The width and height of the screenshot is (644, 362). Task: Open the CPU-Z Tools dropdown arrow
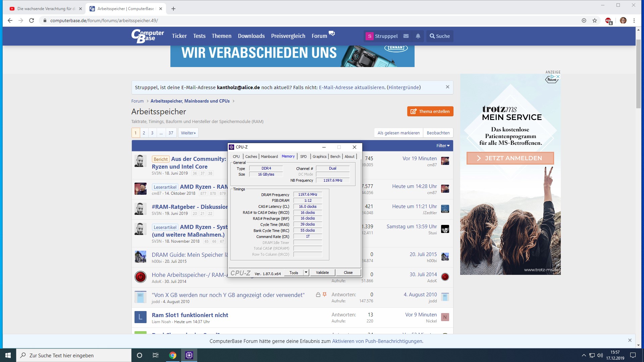click(x=306, y=273)
